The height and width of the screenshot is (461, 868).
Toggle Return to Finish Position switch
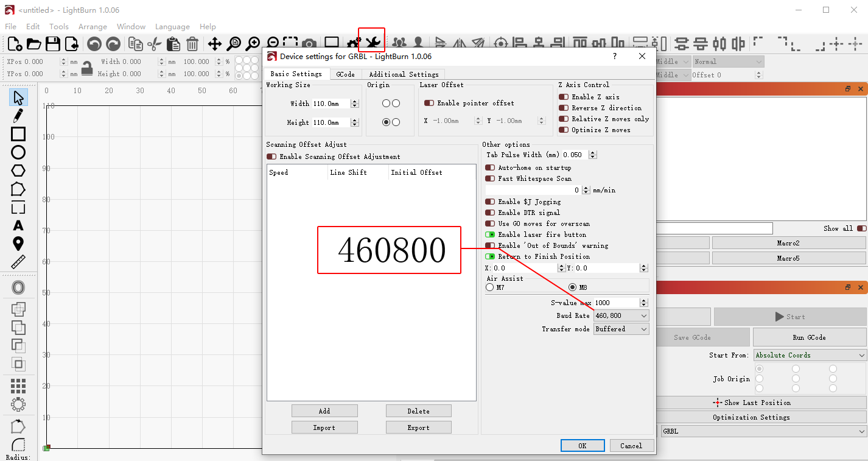click(x=490, y=256)
